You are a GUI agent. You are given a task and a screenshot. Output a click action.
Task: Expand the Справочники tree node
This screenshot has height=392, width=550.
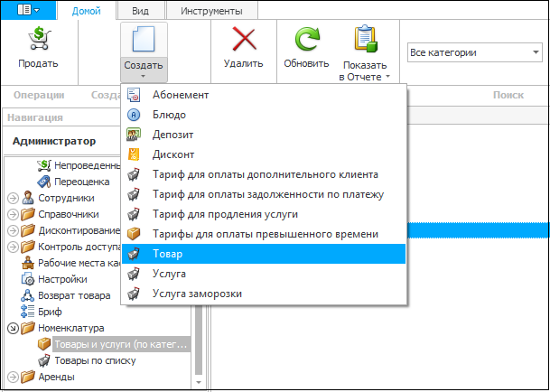(x=13, y=214)
